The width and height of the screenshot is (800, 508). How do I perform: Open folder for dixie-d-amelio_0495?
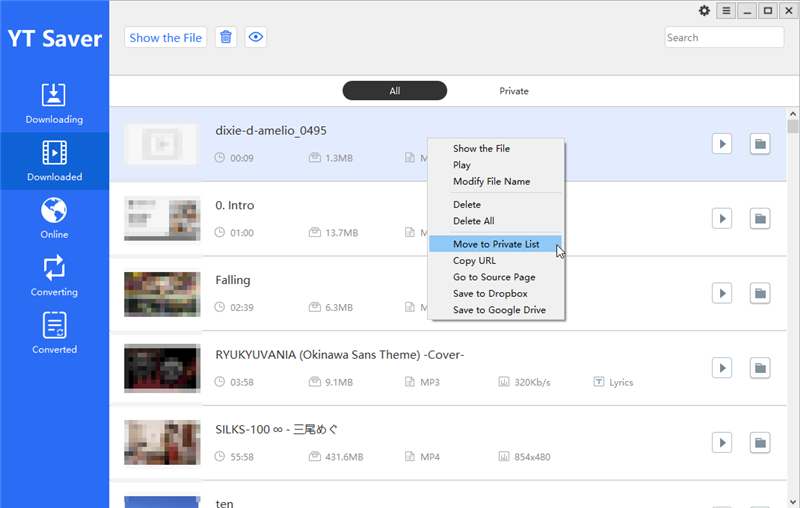click(x=760, y=144)
